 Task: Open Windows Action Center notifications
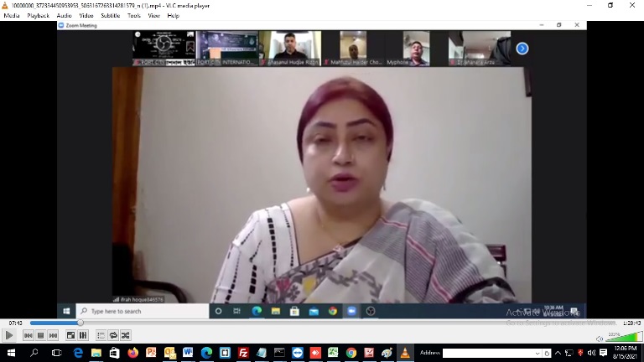[x=604, y=353]
